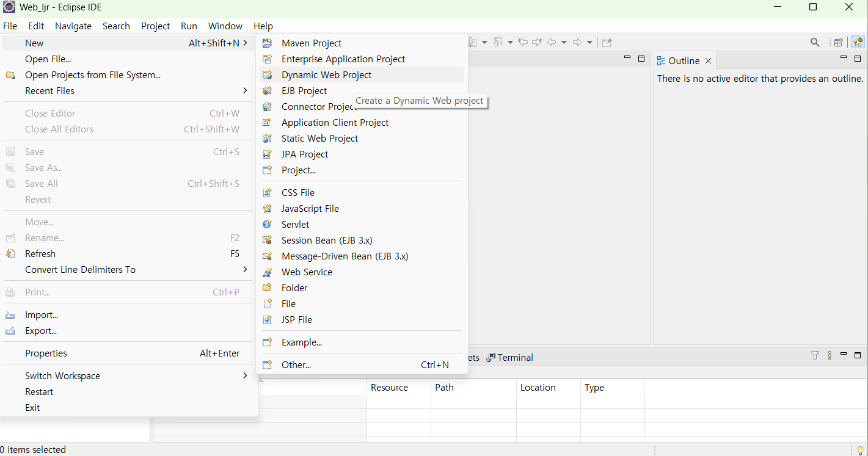Minimize the Outline view
This screenshot has height=456, width=868.
(x=844, y=58)
